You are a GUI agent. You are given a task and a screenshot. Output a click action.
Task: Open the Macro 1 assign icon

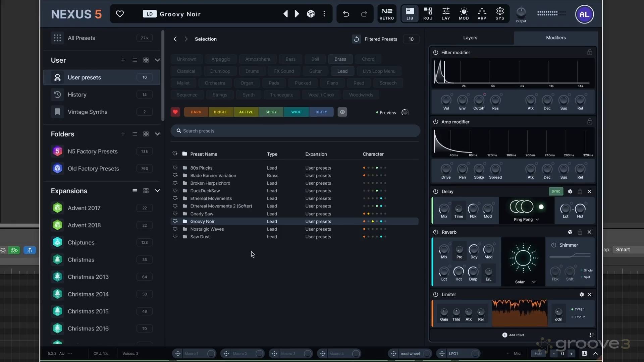coord(178,354)
